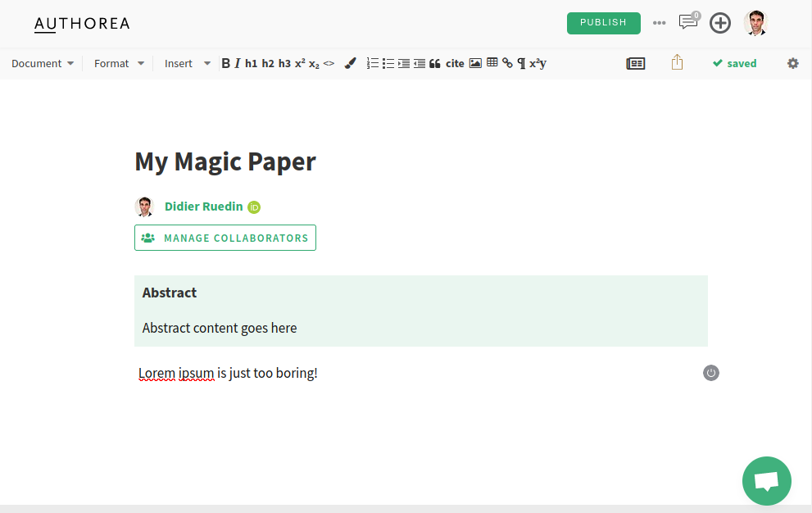Expand the Format dropdown
Screen dimensions: 812x513
point(119,63)
